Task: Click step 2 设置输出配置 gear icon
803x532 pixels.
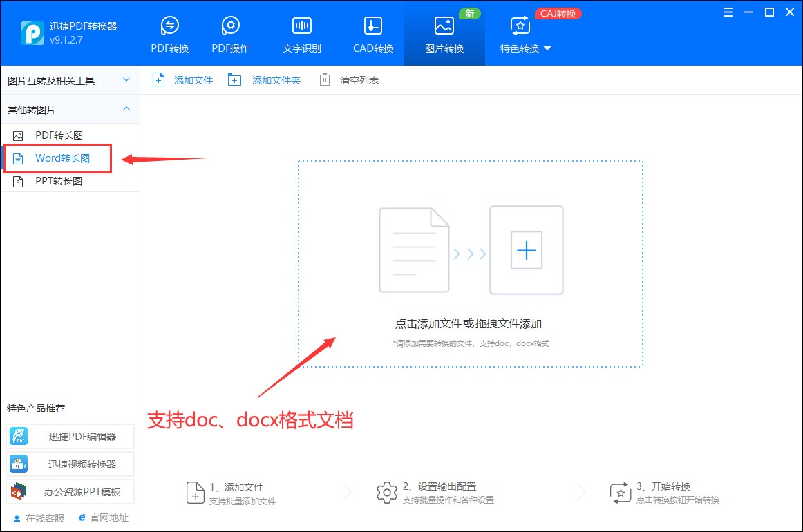Action: [x=387, y=493]
